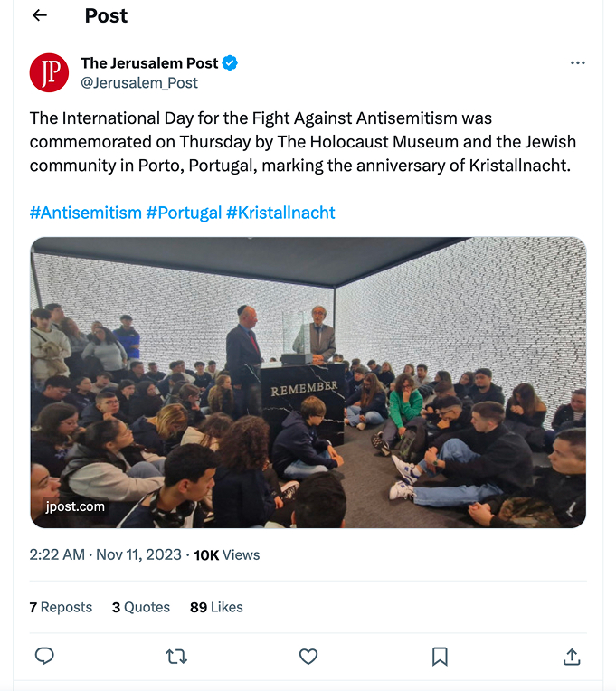Viewport: 616px width, 691px height.
Task: Open the #Kristallnacht hashtag
Action: pos(280,213)
